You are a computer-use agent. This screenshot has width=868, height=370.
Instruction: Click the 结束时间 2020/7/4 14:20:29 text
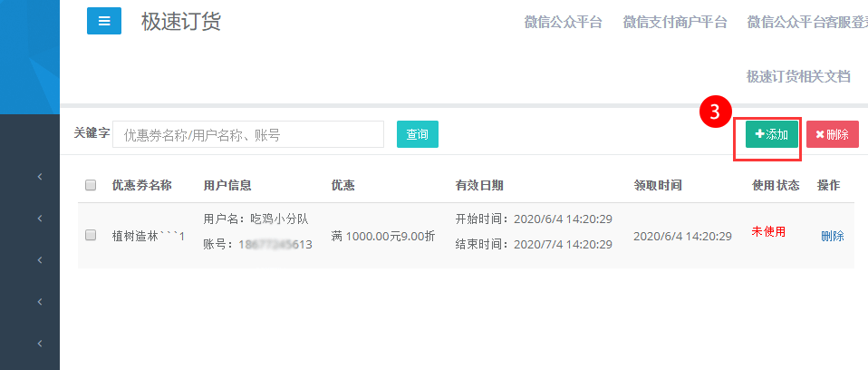point(534,244)
